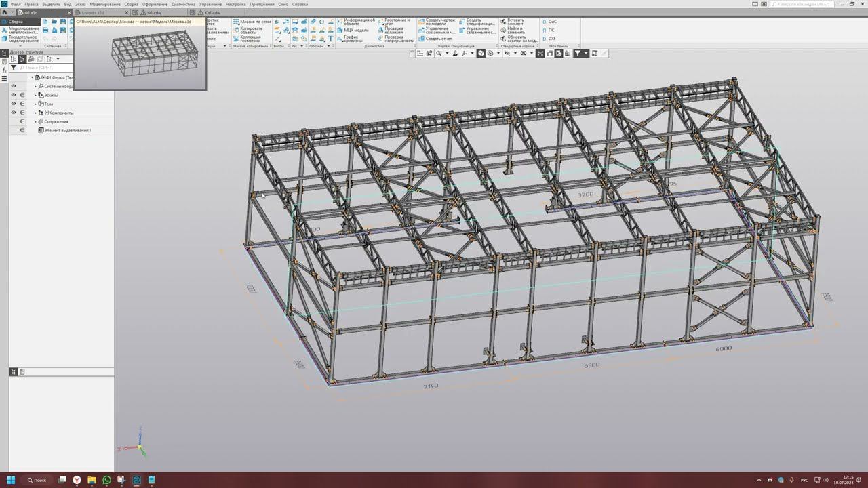This screenshot has height=488, width=868.
Task: Expand the 'Сопряжения' tree node
Action: click(35, 121)
